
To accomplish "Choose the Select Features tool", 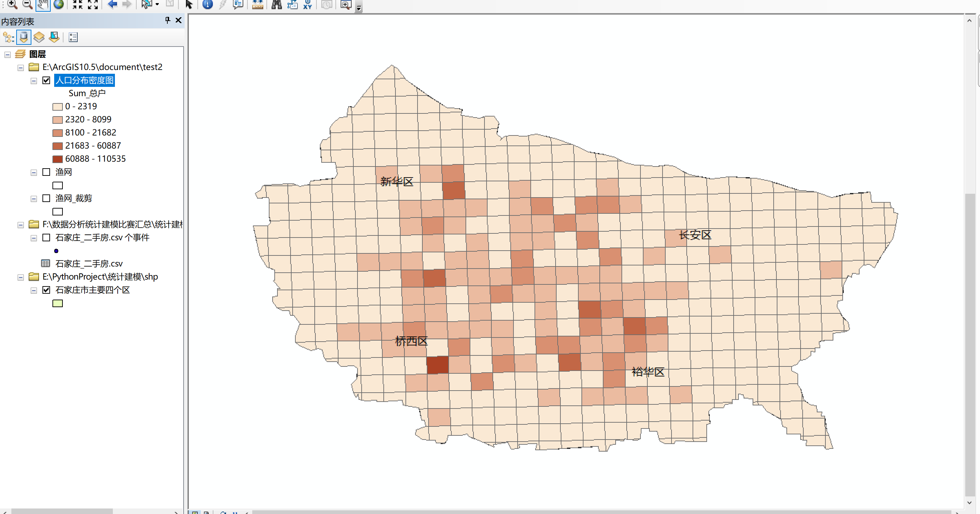I will [x=147, y=4].
